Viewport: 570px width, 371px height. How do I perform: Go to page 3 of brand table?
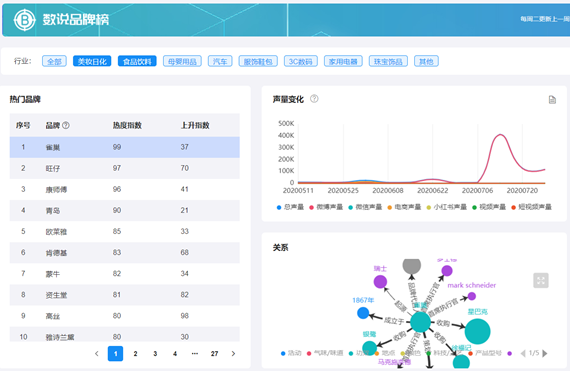155,354
